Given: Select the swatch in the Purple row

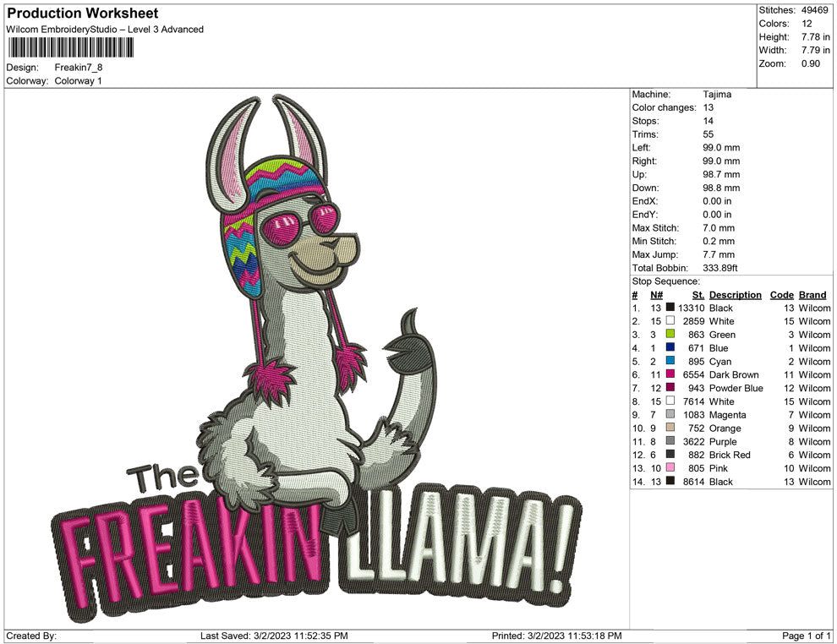Looking at the screenshot, I should [x=670, y=440].
